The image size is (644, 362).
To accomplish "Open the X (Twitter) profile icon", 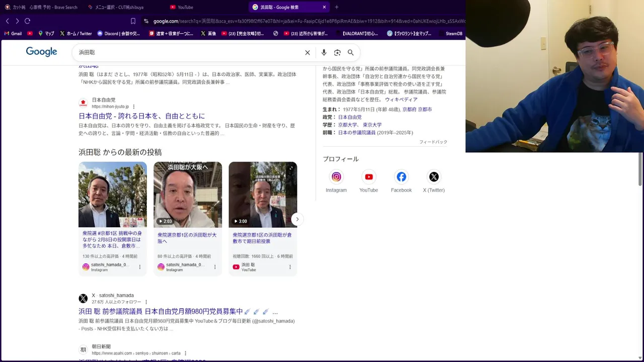I will (x=434, y=177).
